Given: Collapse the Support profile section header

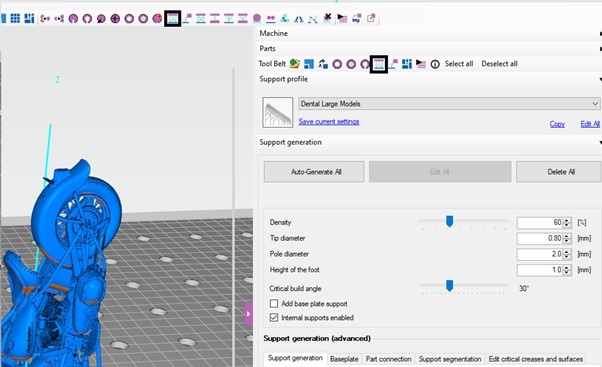Looking at the screenshot, I should [x=429, y=79].
